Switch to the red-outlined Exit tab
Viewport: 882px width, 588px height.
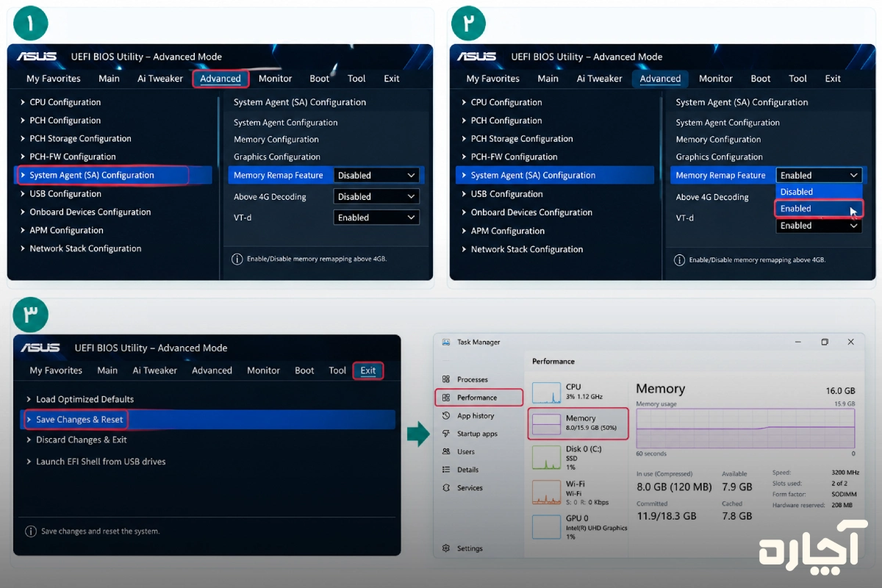[368, 370]
